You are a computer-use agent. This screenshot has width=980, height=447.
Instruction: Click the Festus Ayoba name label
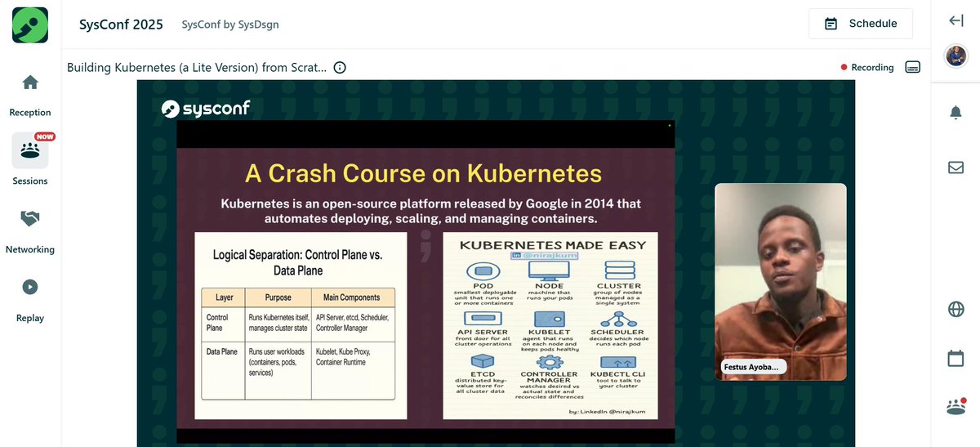[x=753, y=367]
